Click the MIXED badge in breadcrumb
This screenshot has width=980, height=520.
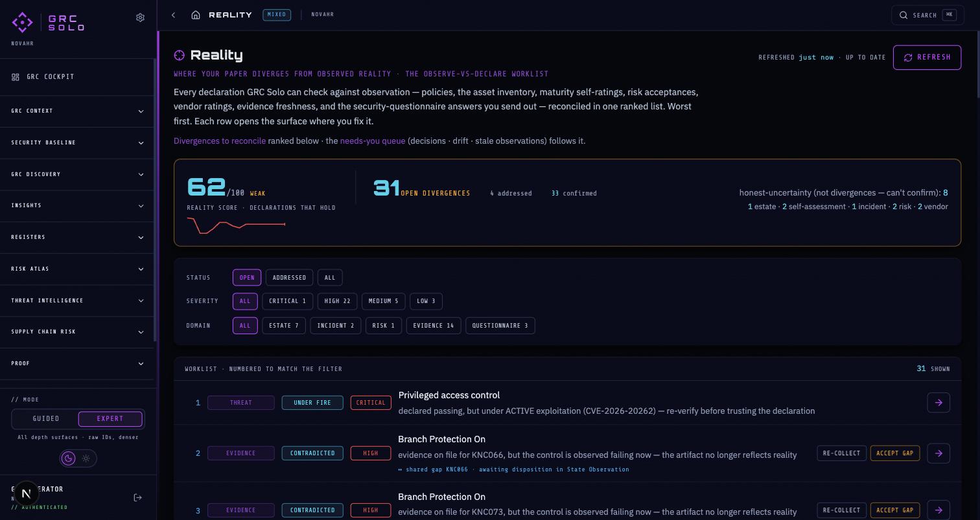[x=277, y=14]
